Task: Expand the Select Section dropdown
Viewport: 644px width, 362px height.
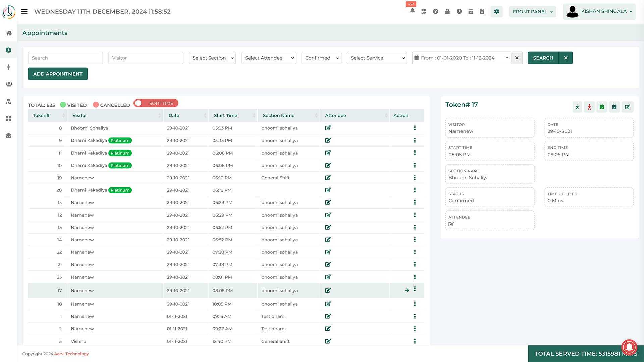Action: [212, 58]
